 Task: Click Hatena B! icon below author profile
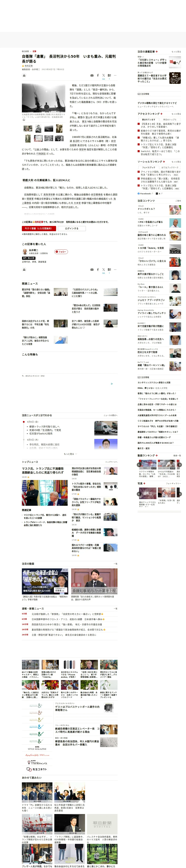109,270
